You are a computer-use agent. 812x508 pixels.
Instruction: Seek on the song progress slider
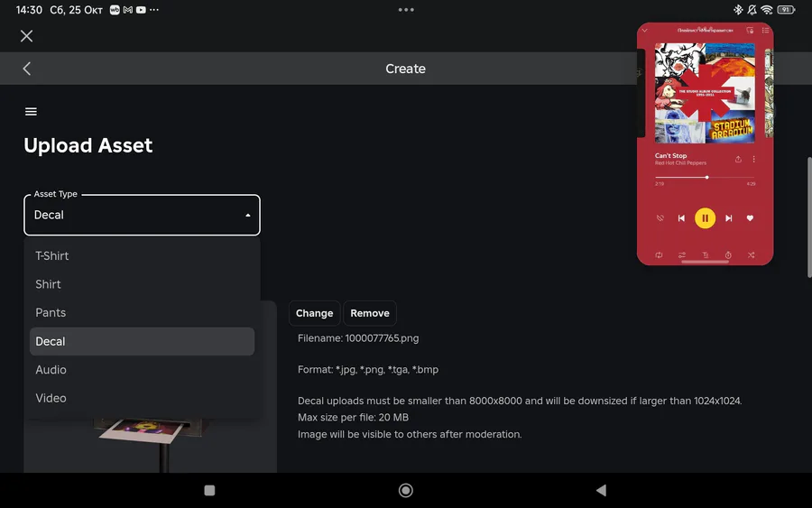(705, 177)
